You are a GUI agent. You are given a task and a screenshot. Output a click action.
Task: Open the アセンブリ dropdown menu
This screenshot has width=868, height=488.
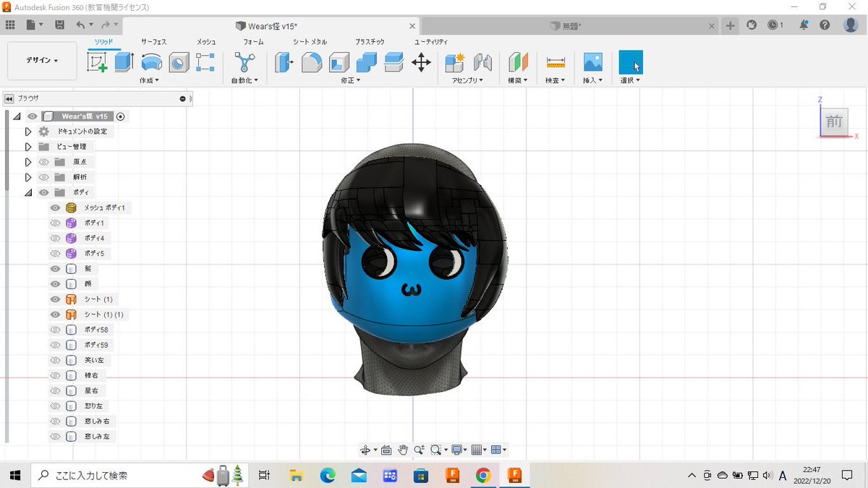pyautogui.click(x=467, y=80)
